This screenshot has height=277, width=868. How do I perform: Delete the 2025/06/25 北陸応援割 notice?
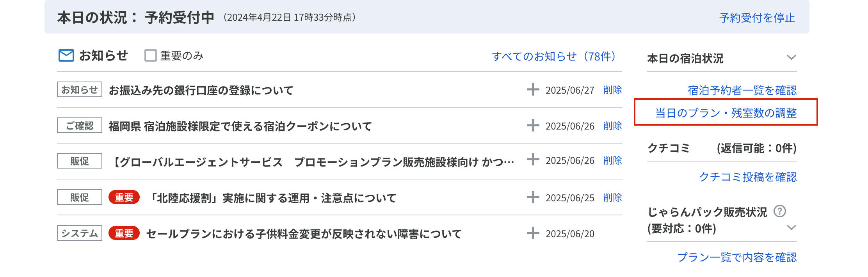click(x=612, y=198)
